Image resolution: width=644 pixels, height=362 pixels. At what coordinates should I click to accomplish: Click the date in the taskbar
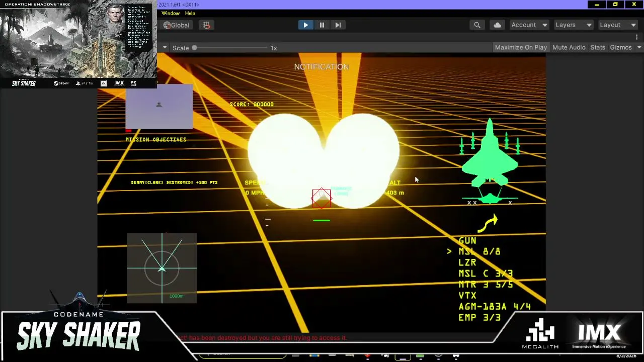[x=626, y=356]
